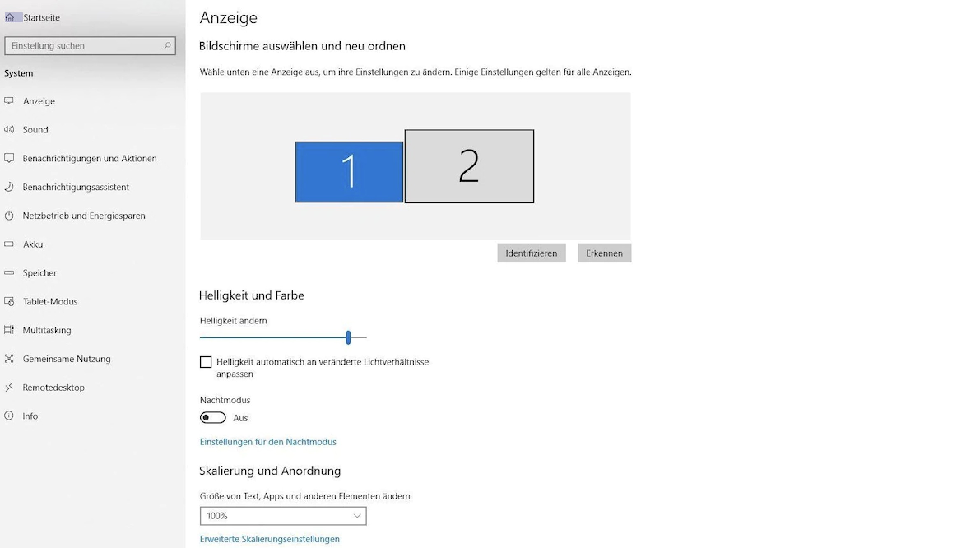Open the 100% scaling dropdown
This screenshot has width=980, height=548.
[283, 516]
